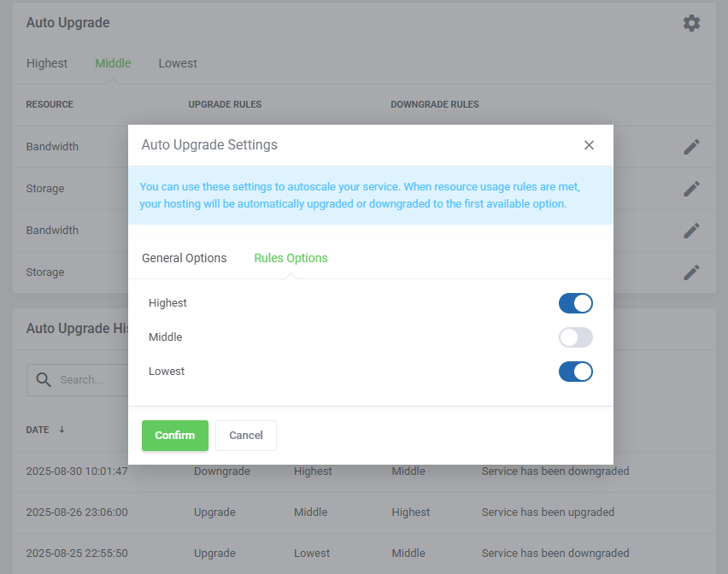Switch to the Middle plan tab
Viewport: 728px width, 574px height.
click(113, 62)
